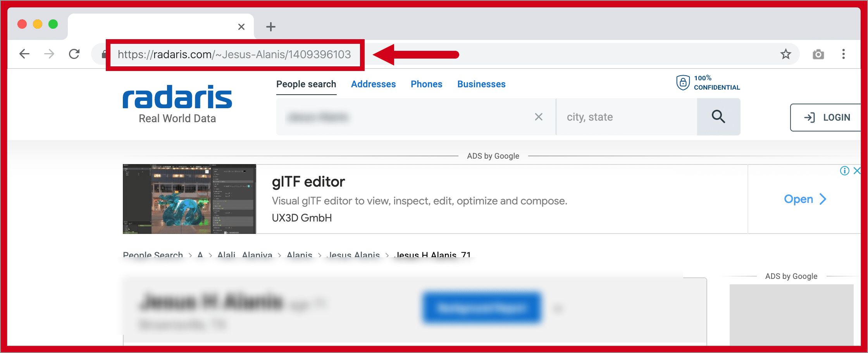Click the blurred blue Background Report button
868x353 pixels.
(x=482, y=308)
